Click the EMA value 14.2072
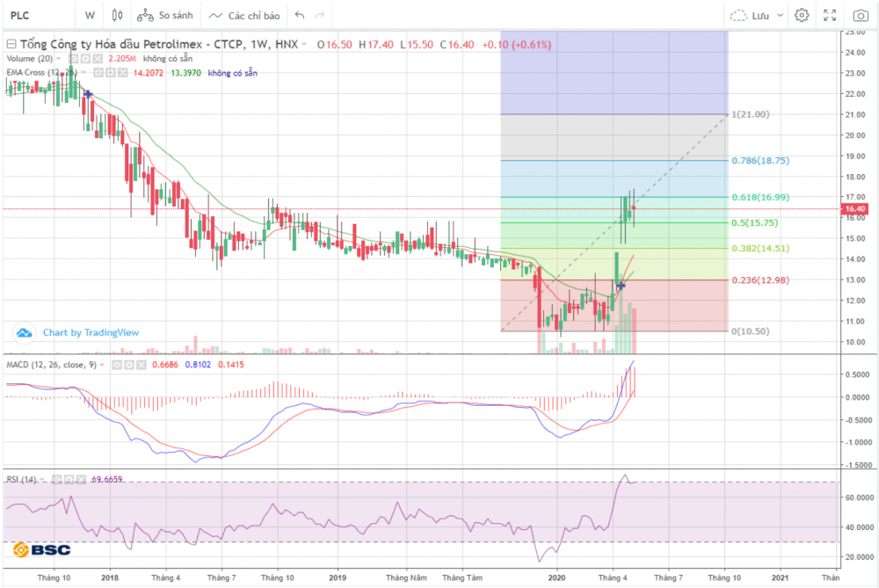Image resolution: width=879 pixels, height=588 pixels. [x=149, y=73]
